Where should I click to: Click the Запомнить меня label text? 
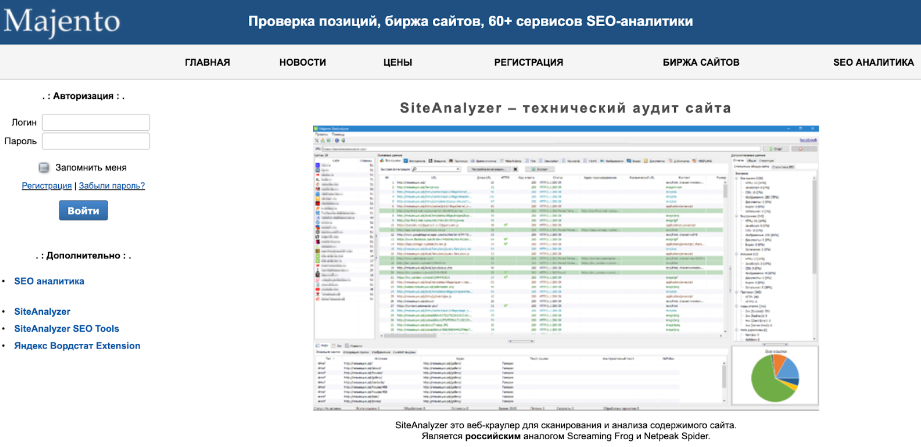point(91,167)
